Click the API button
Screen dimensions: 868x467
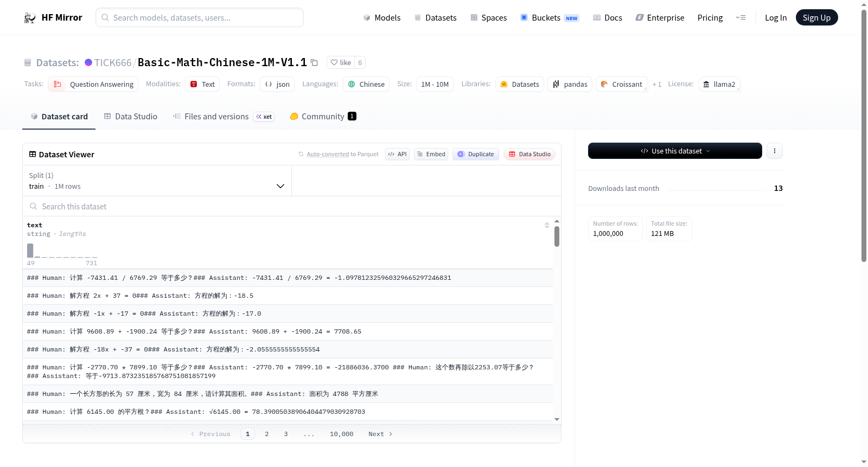[x=397, y=154]
